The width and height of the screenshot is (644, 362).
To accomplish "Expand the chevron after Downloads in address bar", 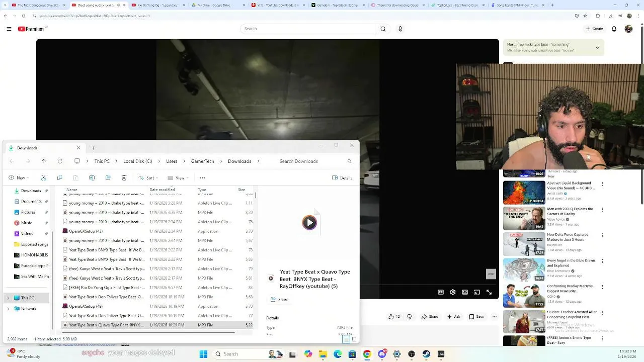I will [258, 161].
